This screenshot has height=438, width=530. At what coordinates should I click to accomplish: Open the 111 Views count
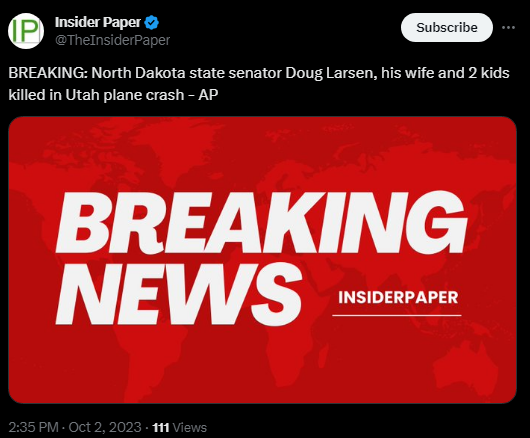point(179,428)
